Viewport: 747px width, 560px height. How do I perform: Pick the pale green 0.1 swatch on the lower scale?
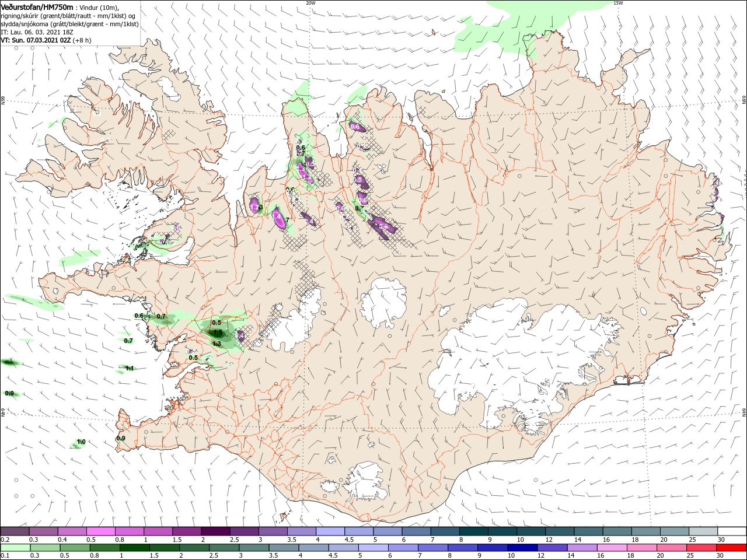(15, 548)
